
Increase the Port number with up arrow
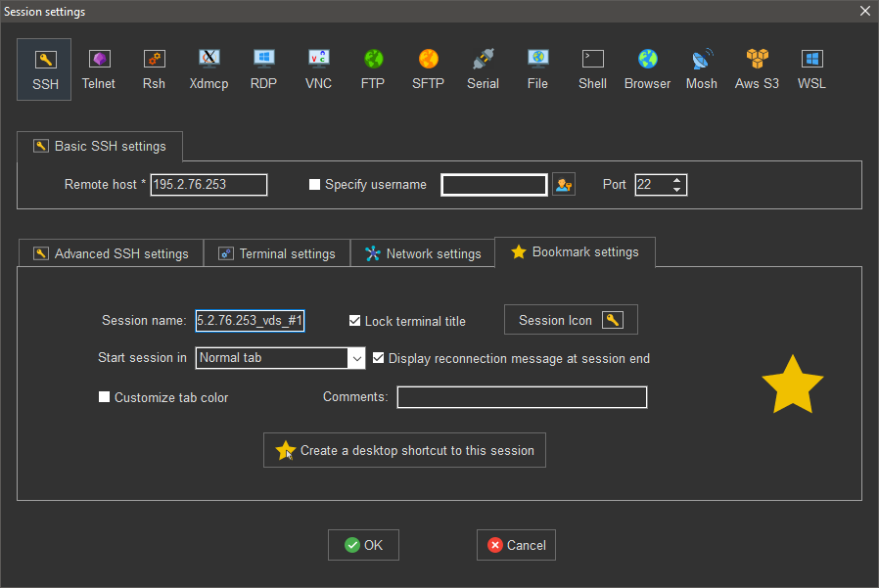pyautogui.click(x=677, y=180)
